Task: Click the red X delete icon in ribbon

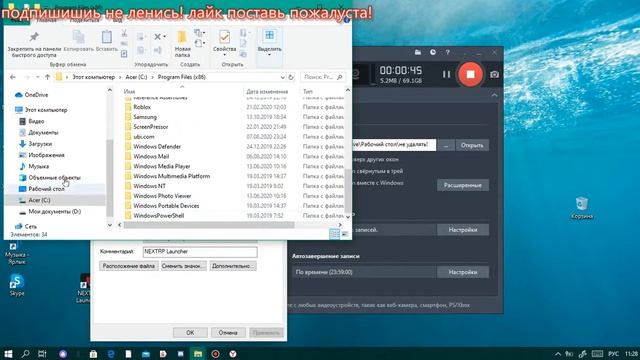Action: pos(158,37)
